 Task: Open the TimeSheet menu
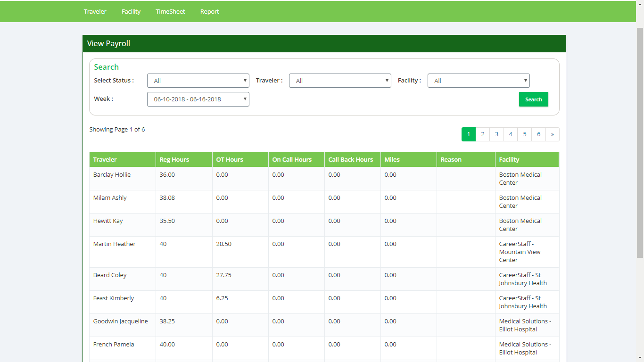tap(170, 11)
